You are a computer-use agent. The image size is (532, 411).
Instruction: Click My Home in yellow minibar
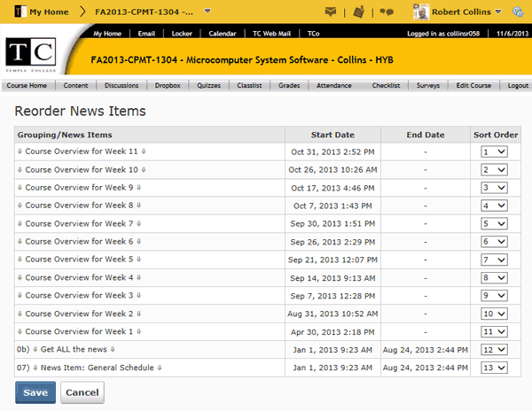point(49,12)
